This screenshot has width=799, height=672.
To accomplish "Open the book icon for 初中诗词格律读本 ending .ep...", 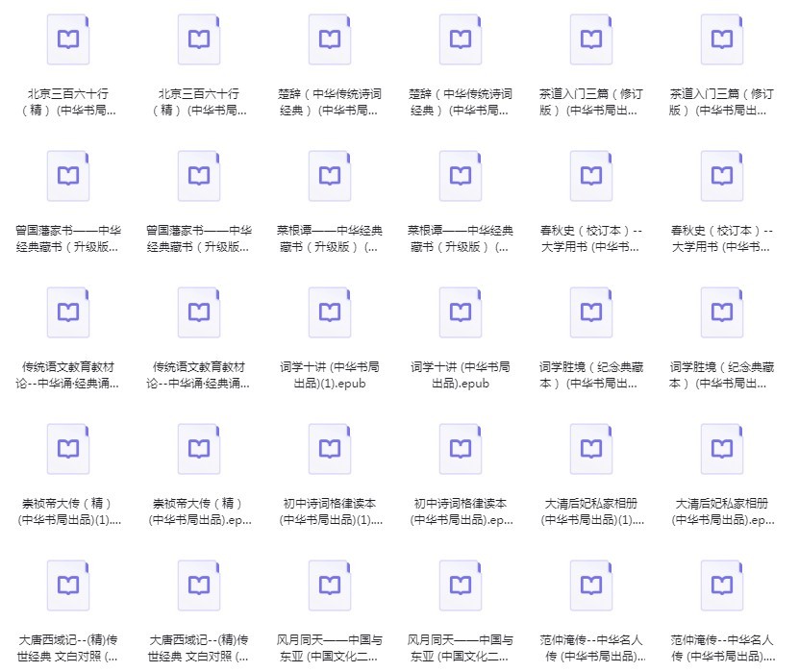I will click(461, 449).
